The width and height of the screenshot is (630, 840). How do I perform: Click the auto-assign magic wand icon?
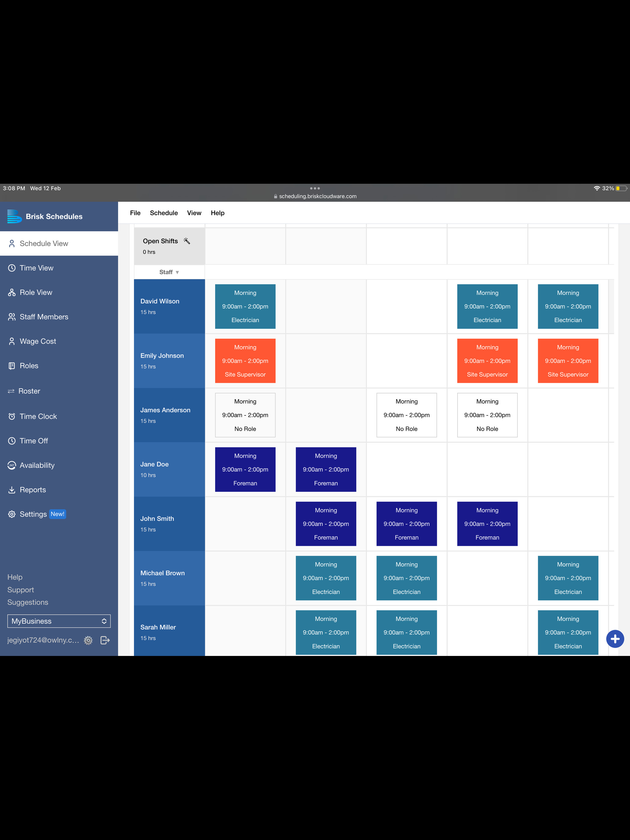point(187,241)
